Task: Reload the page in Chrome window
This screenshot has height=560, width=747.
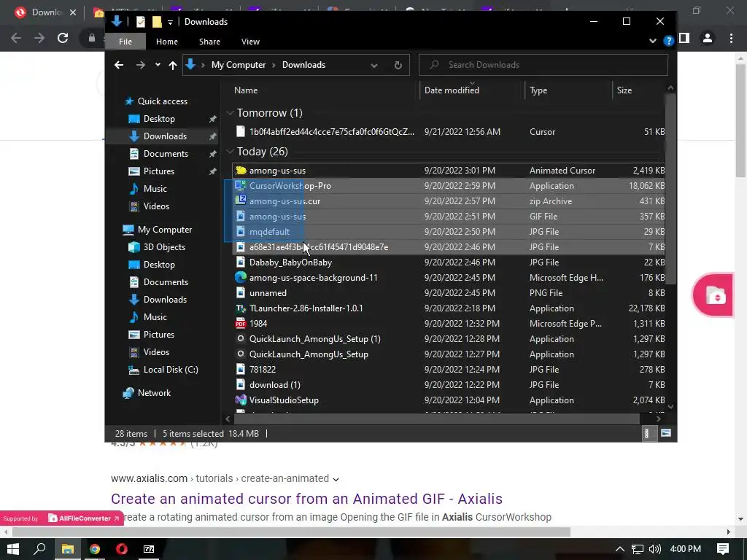Action: point(63,38)
